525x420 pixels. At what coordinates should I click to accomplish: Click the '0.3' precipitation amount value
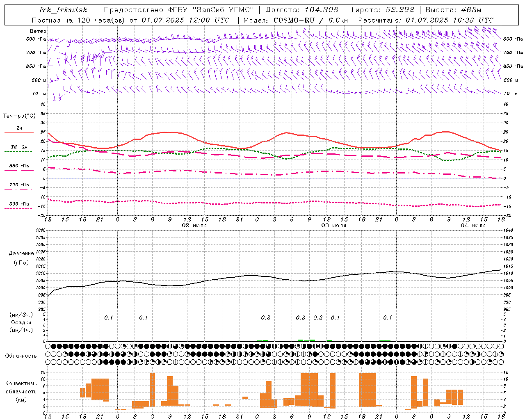(x=301, y=317)
